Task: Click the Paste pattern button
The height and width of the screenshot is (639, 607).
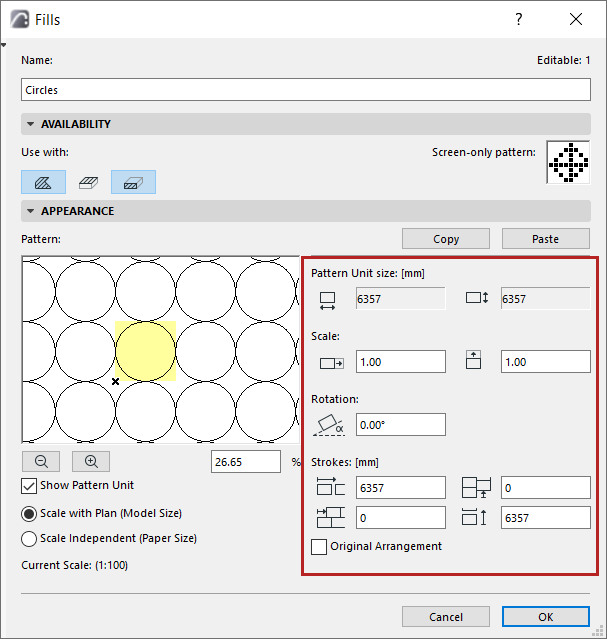Action: [x=545, y=239]
